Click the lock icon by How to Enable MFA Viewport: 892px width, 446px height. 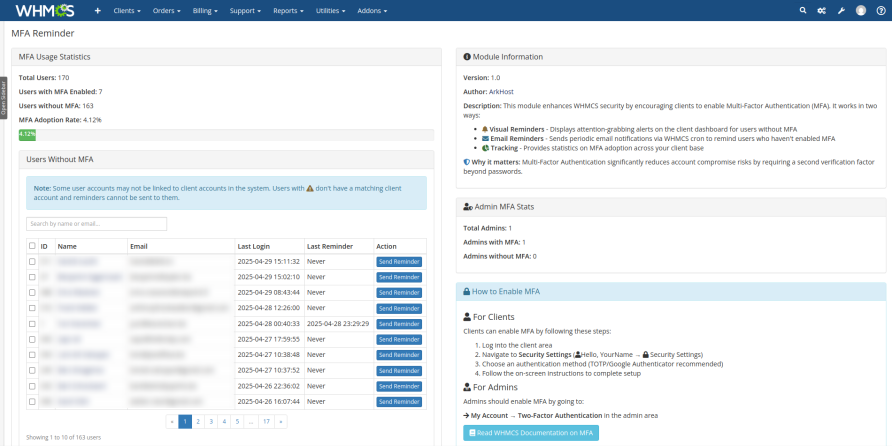pos(466,291)
